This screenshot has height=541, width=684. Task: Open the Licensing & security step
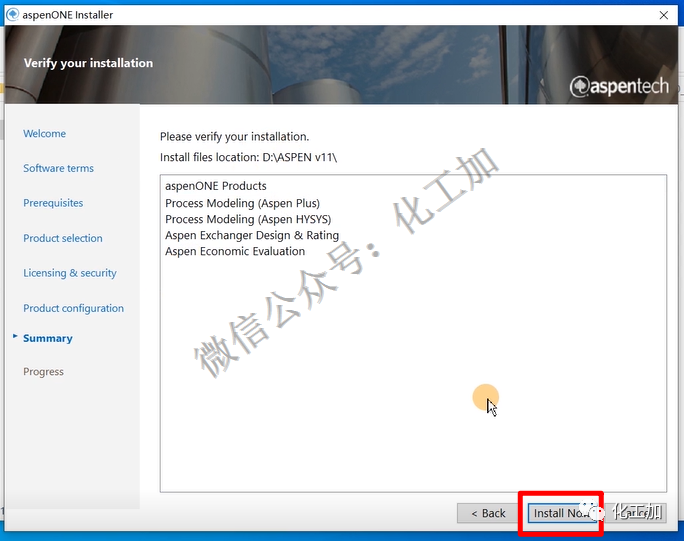tap(70, 273)
